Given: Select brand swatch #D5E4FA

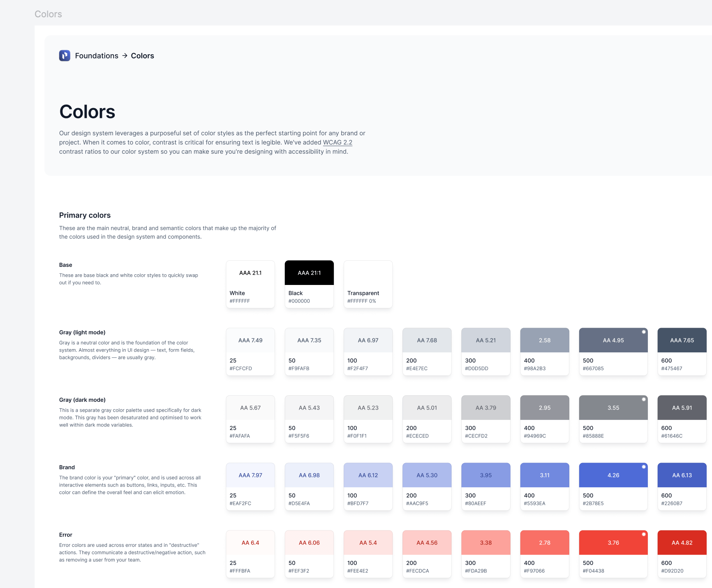Looking at the screenshot, I should (x=309, y=486).
